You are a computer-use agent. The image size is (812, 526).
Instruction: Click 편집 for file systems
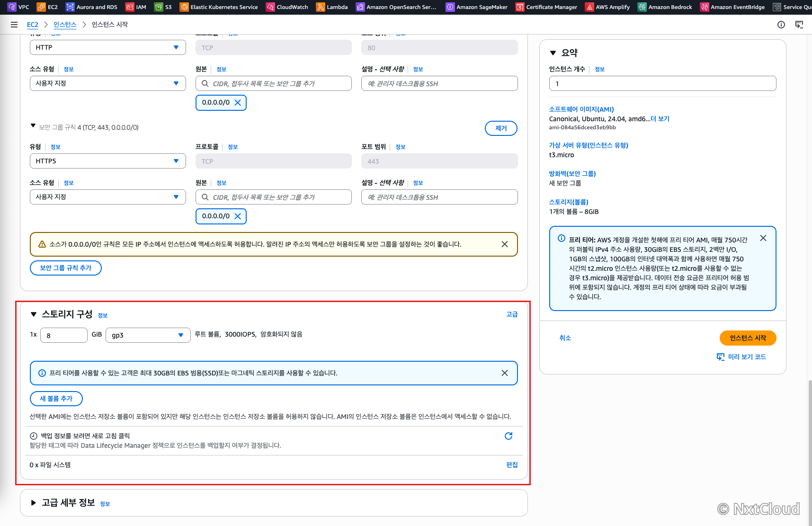[x=512, y=465]
